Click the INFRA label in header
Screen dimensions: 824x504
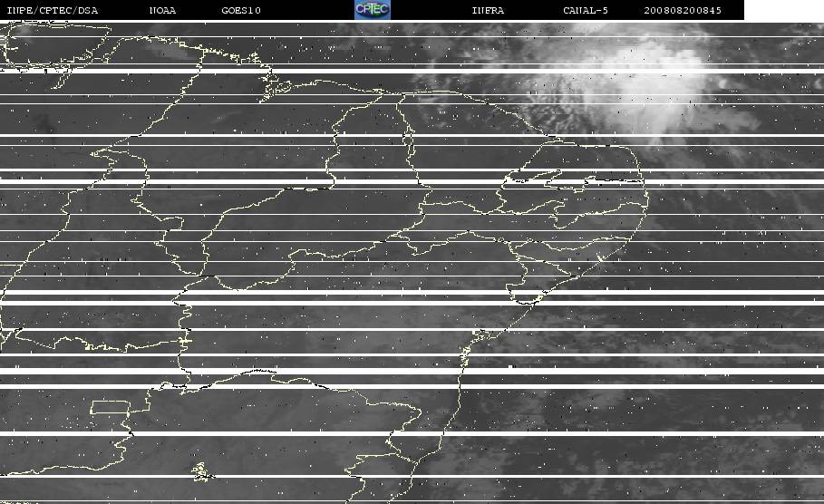pyautogui.click(x=488, y=10)
